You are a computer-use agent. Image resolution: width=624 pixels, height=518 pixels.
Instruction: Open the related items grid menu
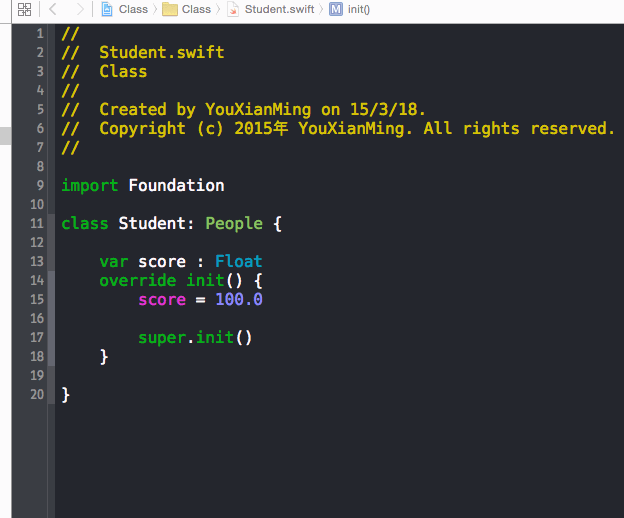[x=24, y=9]
